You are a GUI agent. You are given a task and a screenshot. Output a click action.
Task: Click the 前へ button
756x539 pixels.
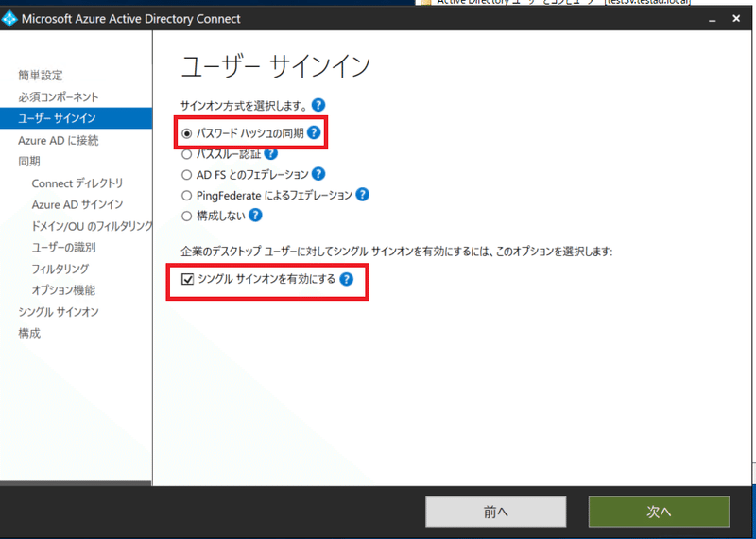495,512
